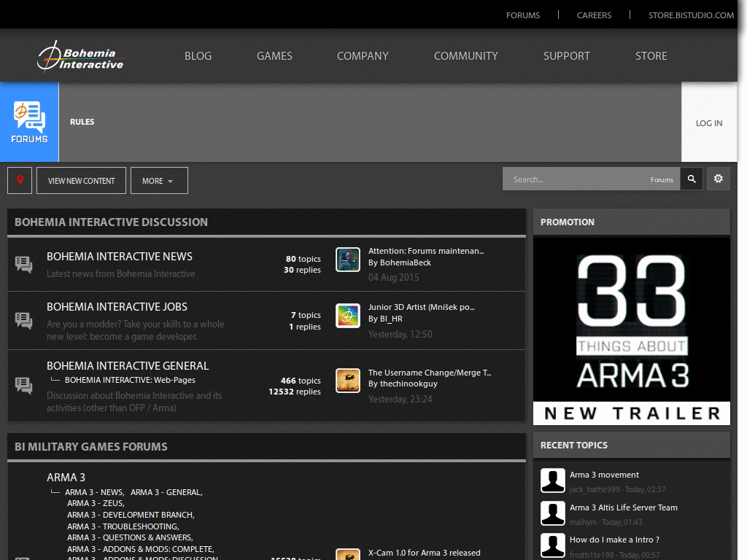Viewport: 747px width, 560px height.
Task: Click the 04 Aug 2015 post date
Action: coord(393,278)
